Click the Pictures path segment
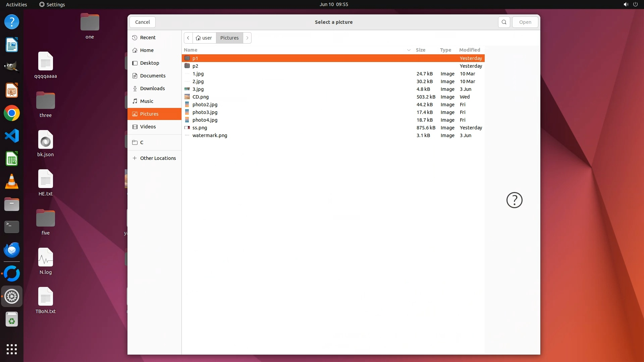The height and width of the screenshot is (362, 644). coord(229,38)
